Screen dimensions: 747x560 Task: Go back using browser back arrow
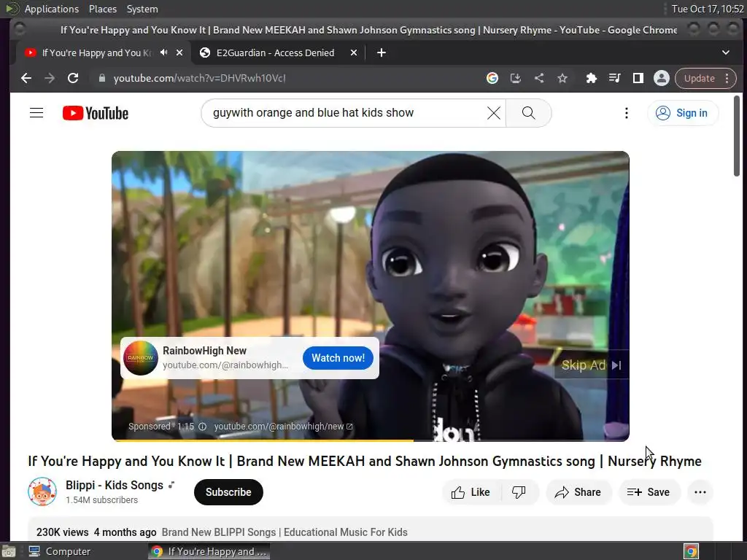[26, 78]
